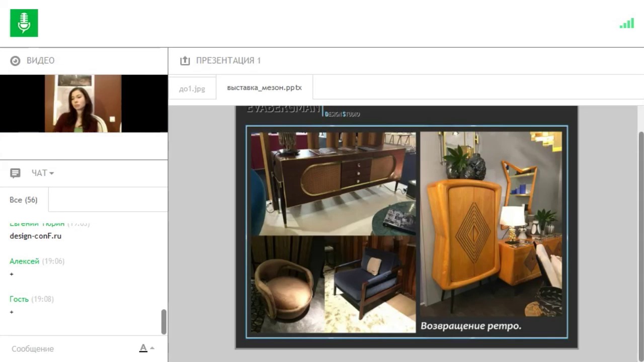Click the video panel record icon
The height and width of the screenshot is (362, 644).
click(15, 61)
